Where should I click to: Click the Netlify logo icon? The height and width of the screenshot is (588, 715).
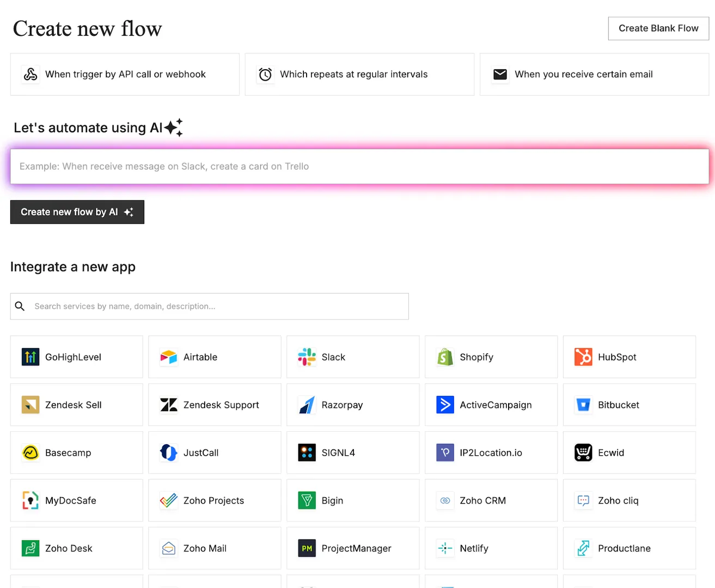pyautogui.click(x=445, y=549)
